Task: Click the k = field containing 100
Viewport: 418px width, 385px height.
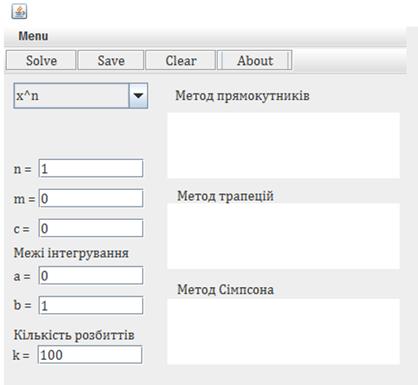Action: pyautogui.click(x=90, y=355)
